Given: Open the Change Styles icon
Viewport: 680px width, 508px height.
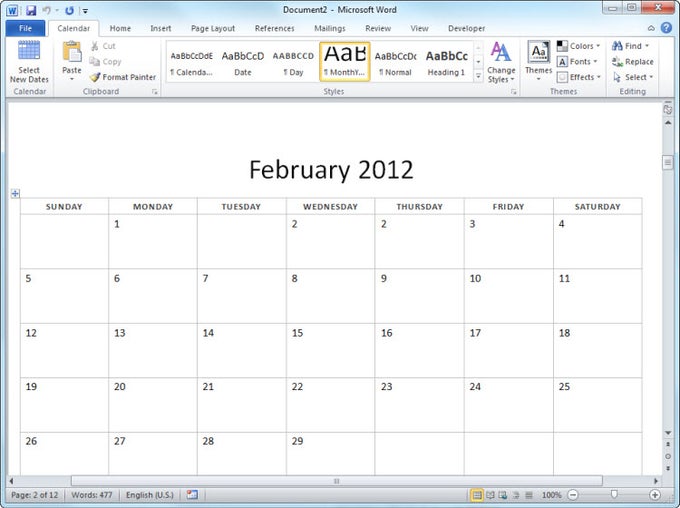Looking at the screenshot, I should tap(500, 52).
